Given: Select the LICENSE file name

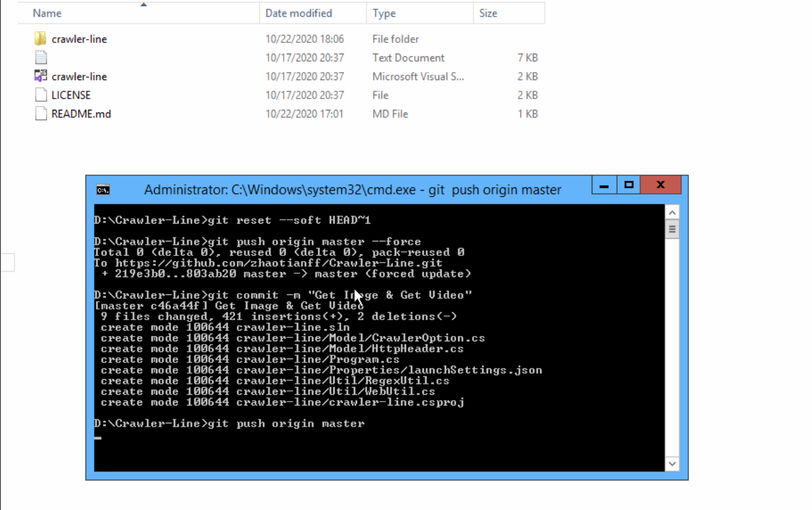Looking at the screenshot, I should click(71, 95).
